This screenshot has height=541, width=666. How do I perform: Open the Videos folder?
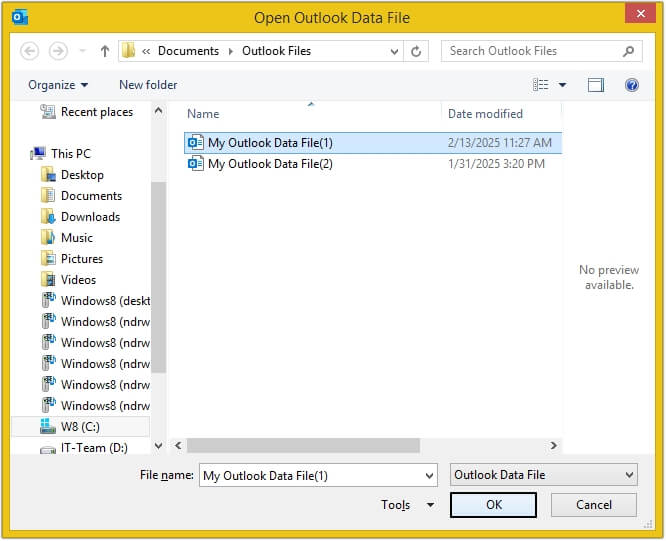point(78,280)
